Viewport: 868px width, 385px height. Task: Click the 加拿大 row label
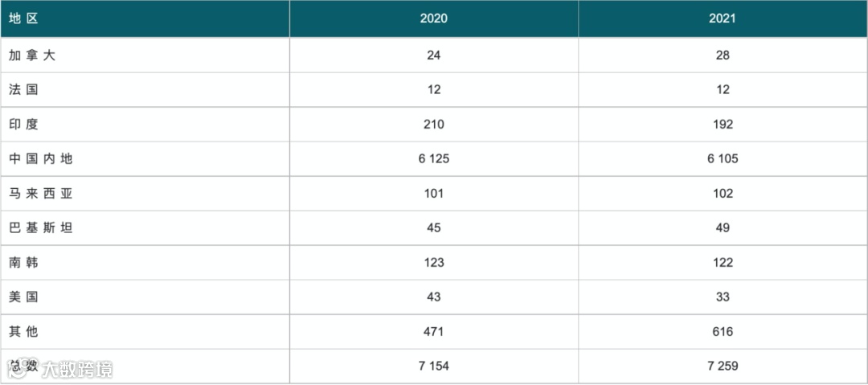point(33,55)
